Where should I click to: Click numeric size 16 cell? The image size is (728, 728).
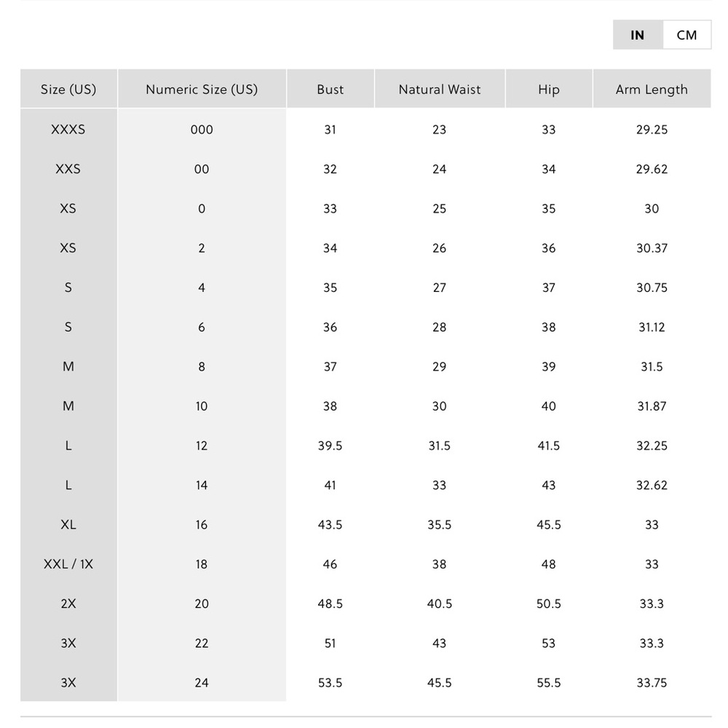[x=202, y=525]
